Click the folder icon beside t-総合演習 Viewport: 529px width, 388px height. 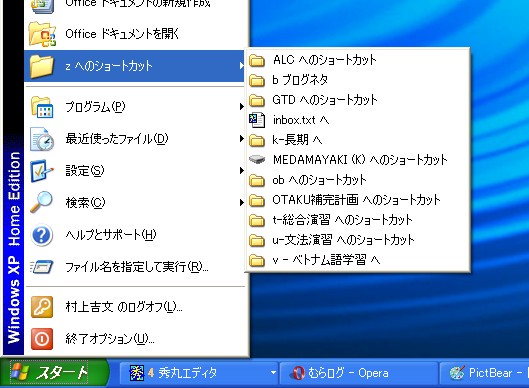click(x=257, y=220)
